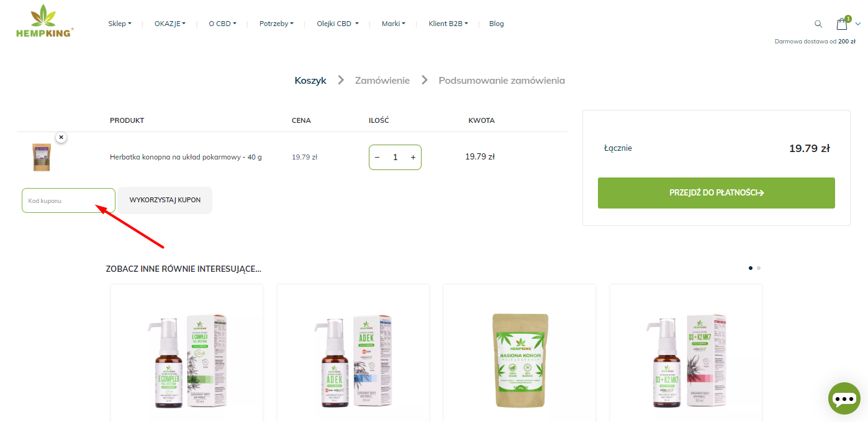Expand the Sklep menu
The width and height of the screenshot is (868, 422).
click(120, 24)
